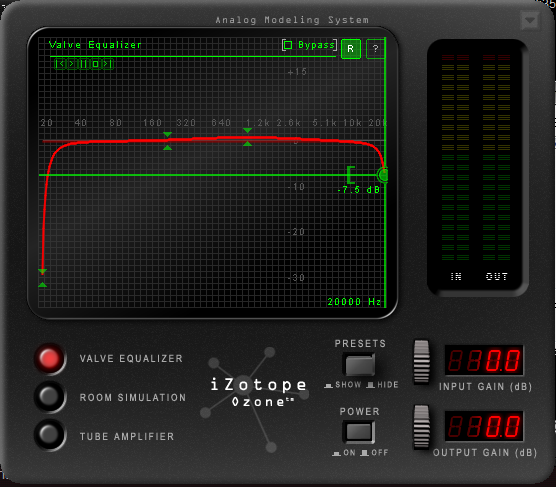Click the R reset button
This screenshot has width=556, height=487.
click(351, 49)
